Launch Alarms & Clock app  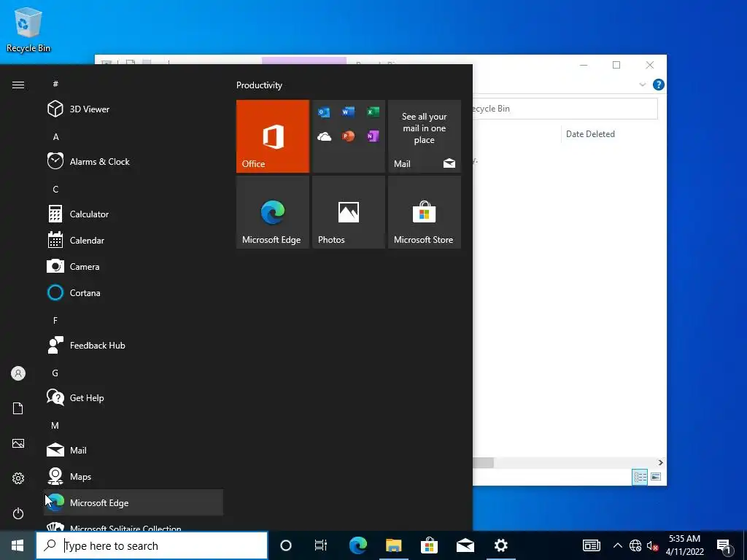pyautogui.click(x=133, y=161)
